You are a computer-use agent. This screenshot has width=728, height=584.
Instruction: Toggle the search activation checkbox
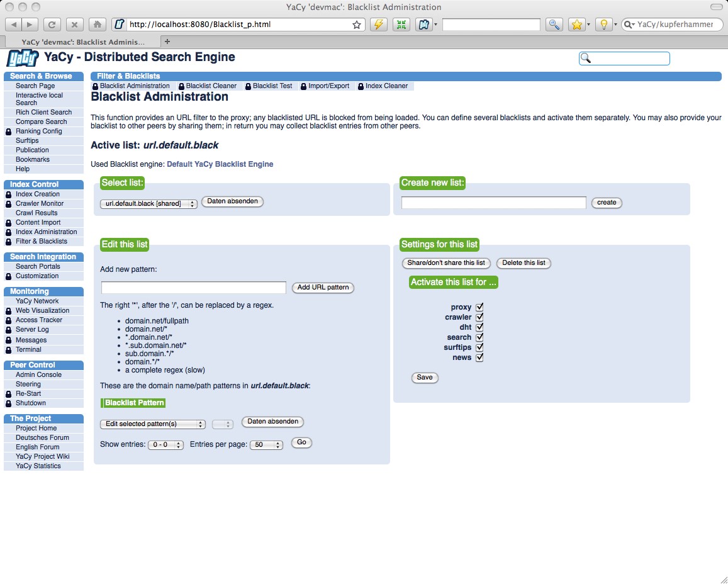pyautogui.click(x=479, y=337)
